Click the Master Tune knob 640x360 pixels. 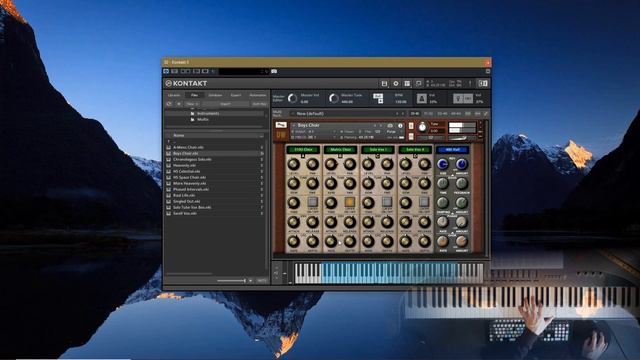point(334,98)
